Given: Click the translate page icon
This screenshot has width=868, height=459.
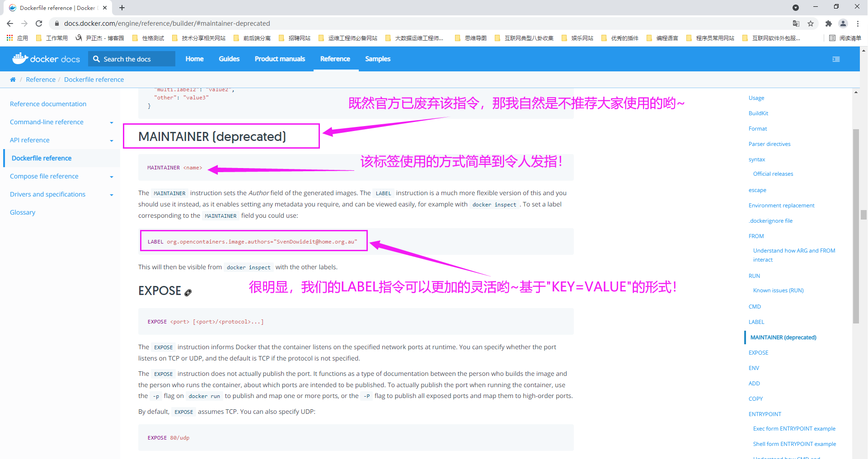Looking at the screenshot, I should [796, 23].
